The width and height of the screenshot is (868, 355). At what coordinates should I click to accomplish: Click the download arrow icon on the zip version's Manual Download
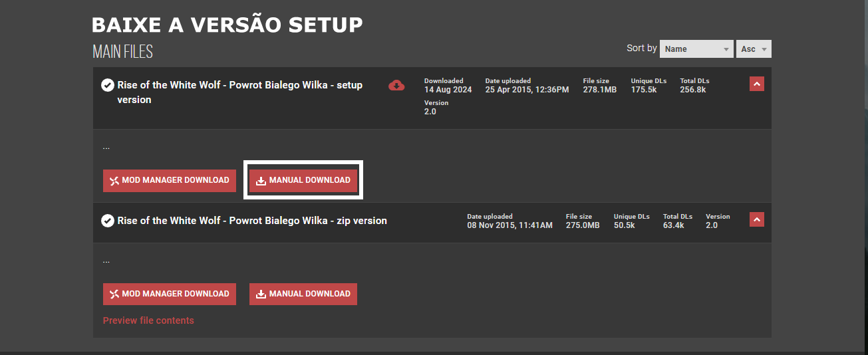click(x=261, y=294)
